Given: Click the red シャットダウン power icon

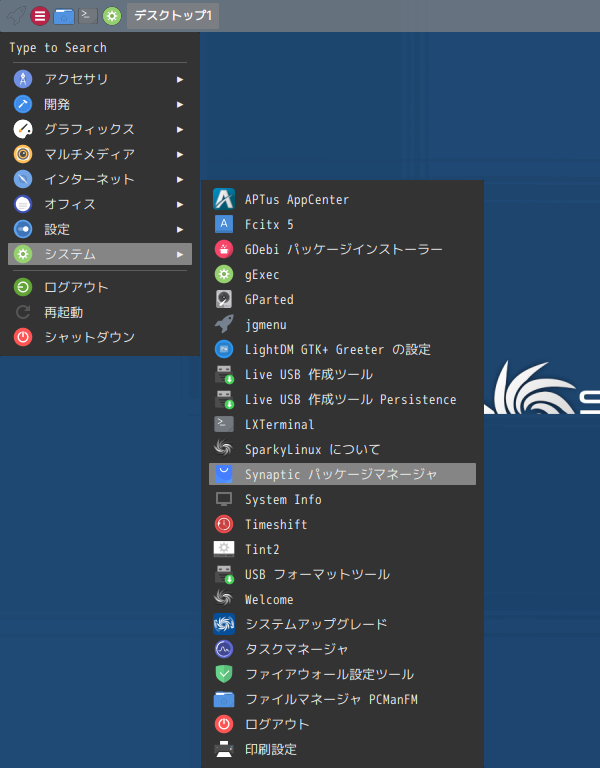Looking at the screenshot, I should click(x=23, y=337).
